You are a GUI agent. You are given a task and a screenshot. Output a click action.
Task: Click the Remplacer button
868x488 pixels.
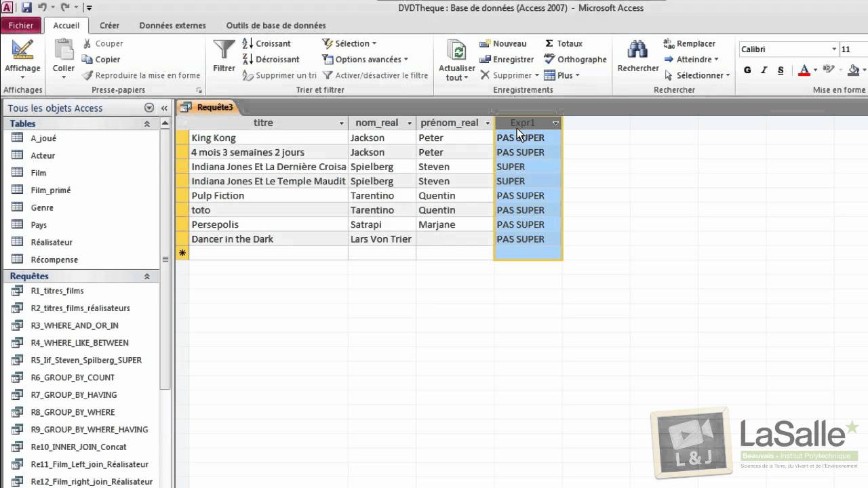pos(689,43)
